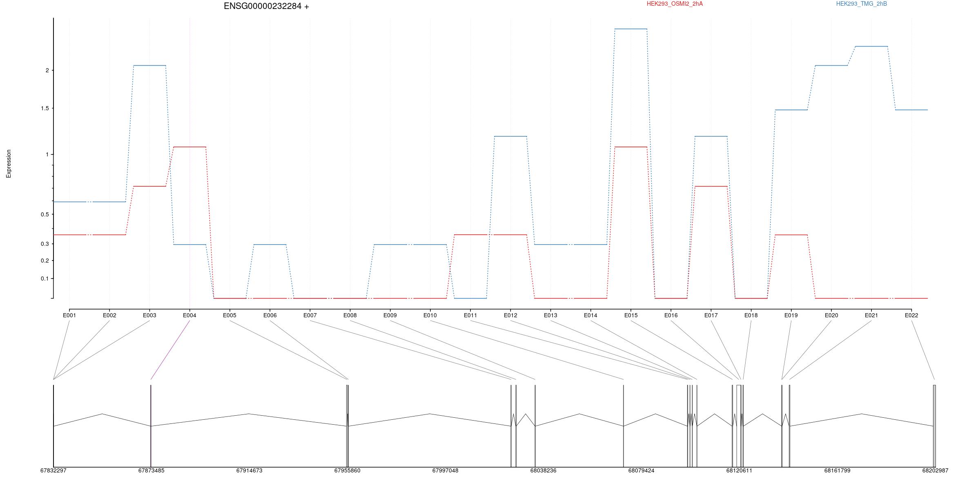Click exon label E021
Screen dimensions: 980x490
871,315
